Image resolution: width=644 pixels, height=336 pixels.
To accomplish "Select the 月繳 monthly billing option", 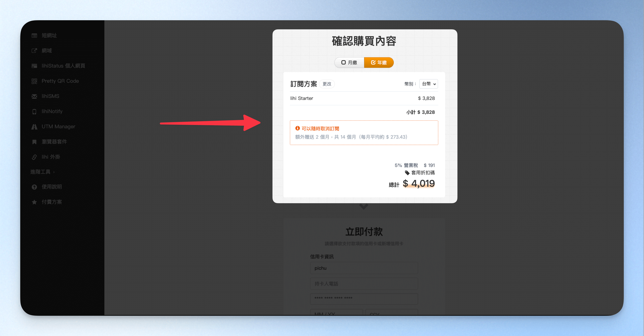I will coord(349,62).
